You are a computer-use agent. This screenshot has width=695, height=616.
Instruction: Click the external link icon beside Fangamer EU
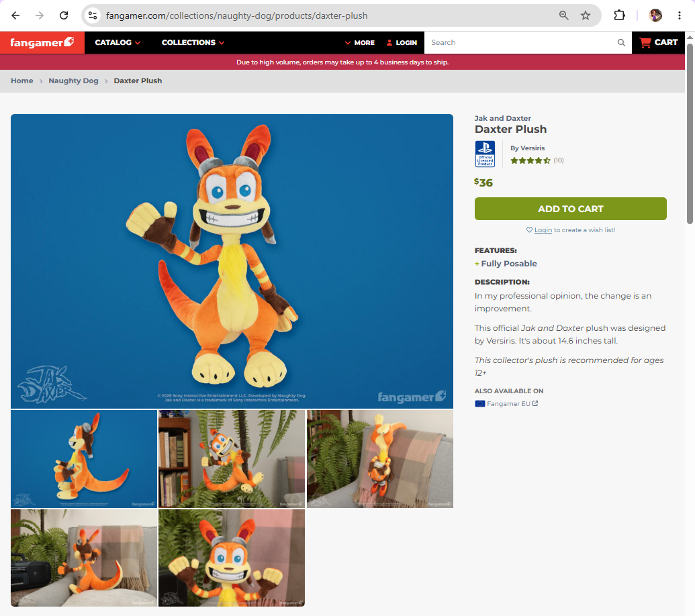pos(535,403)
